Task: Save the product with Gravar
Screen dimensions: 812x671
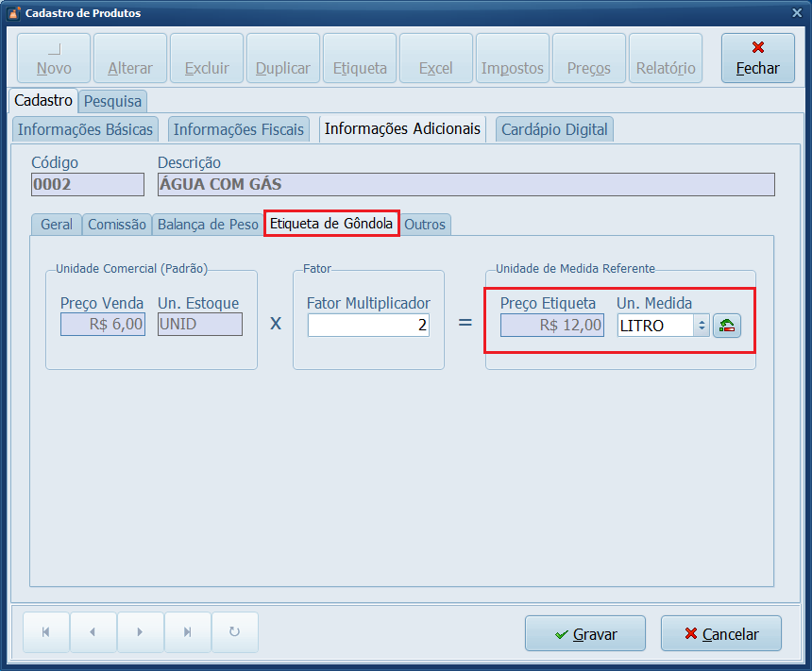Action: 585,634
